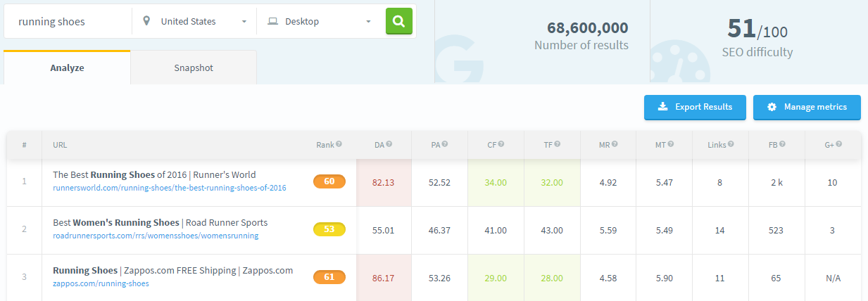Click the PA value 52.52
This screenshot has width=868, height=301.
click(x=440, y=182)
